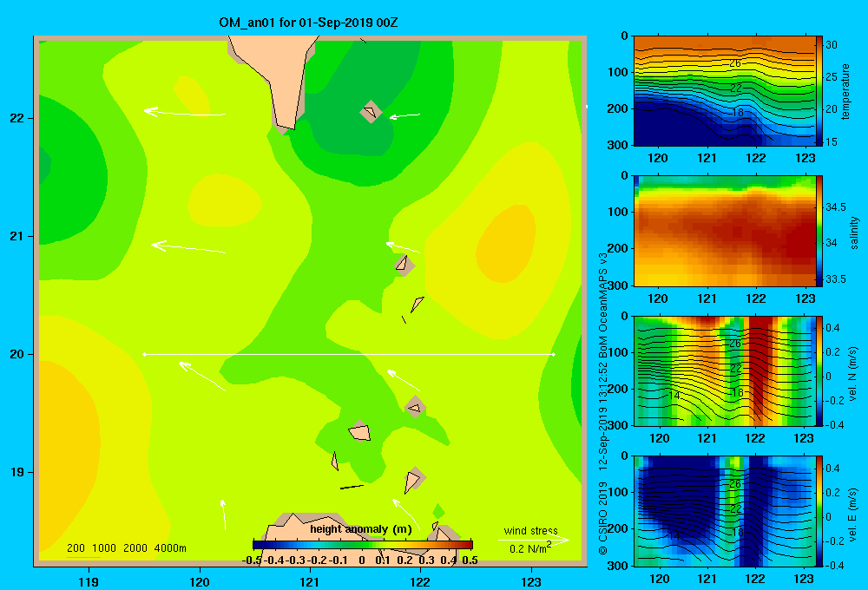Click latitude label 20 on main map axis

click(17, 354)
